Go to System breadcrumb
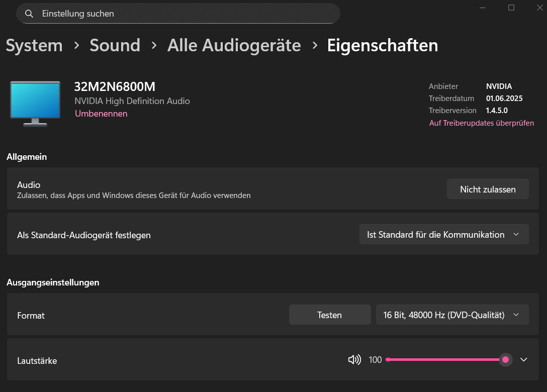Viewport: 547px width, 392px height. pyautogui.click(x=34, y=45)
